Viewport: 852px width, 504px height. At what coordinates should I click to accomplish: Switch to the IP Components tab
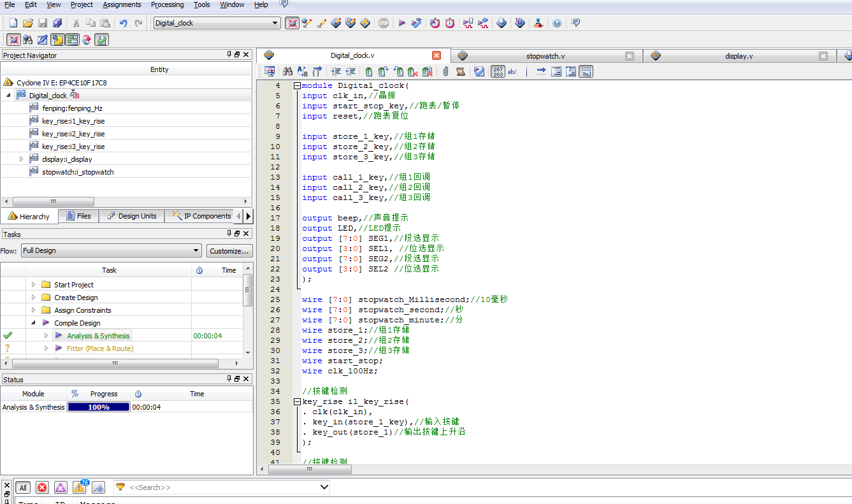[201, 216]
